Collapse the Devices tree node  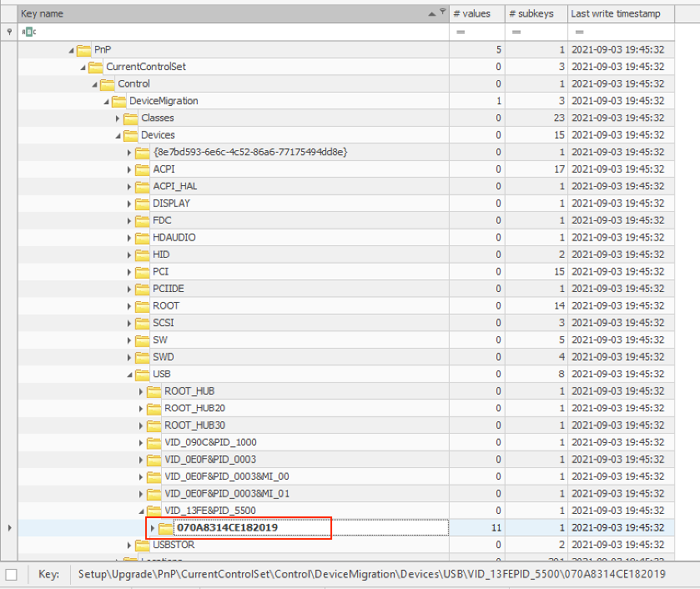pos(118,136)
